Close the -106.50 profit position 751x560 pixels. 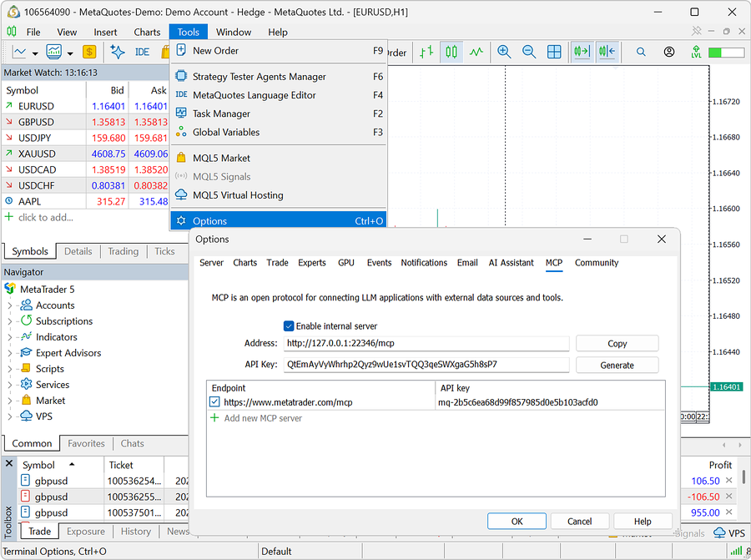coord(729,496)
